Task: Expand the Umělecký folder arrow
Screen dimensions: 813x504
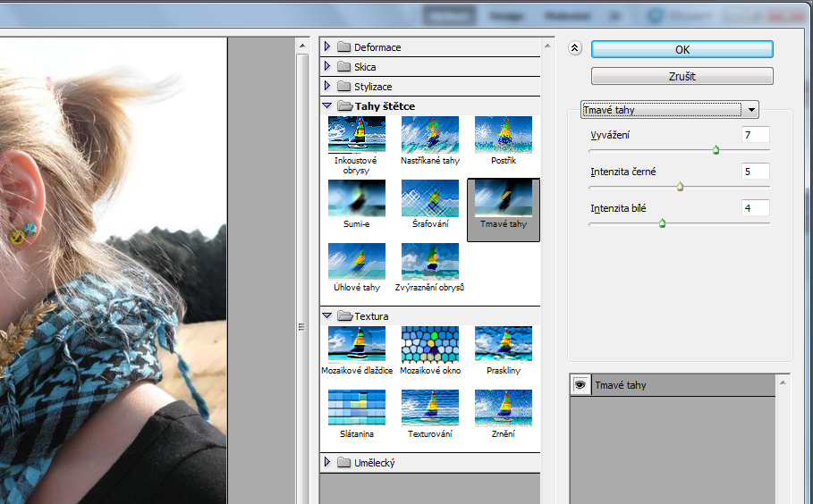Action: click(x=327, y=462)
